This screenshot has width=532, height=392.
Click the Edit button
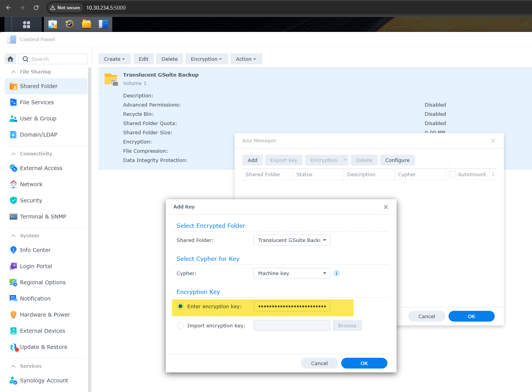(144, 59)
